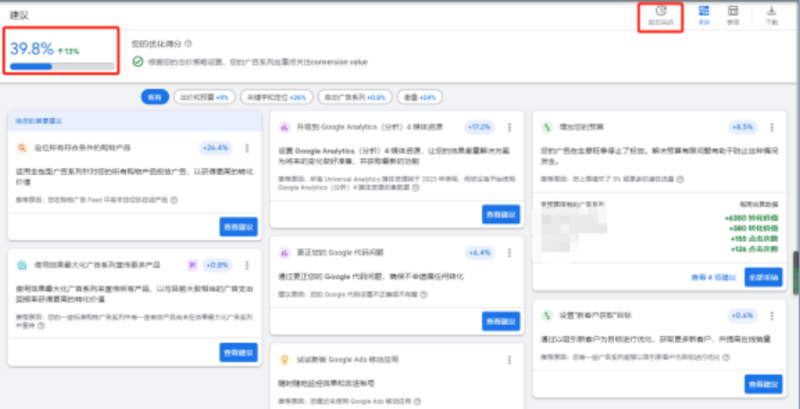Open auto-apply history clock icon

[x=661, y=11]
